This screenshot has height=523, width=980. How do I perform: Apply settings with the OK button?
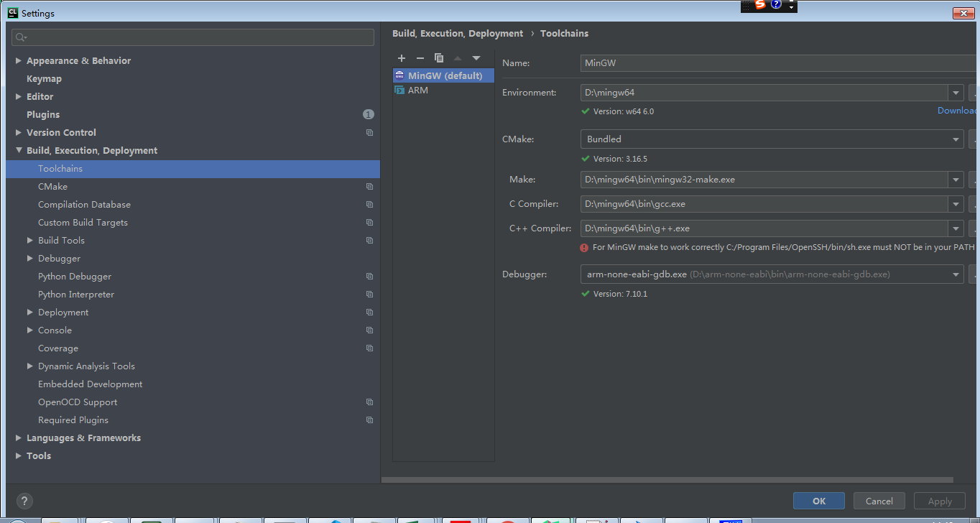tap(818, 501)
